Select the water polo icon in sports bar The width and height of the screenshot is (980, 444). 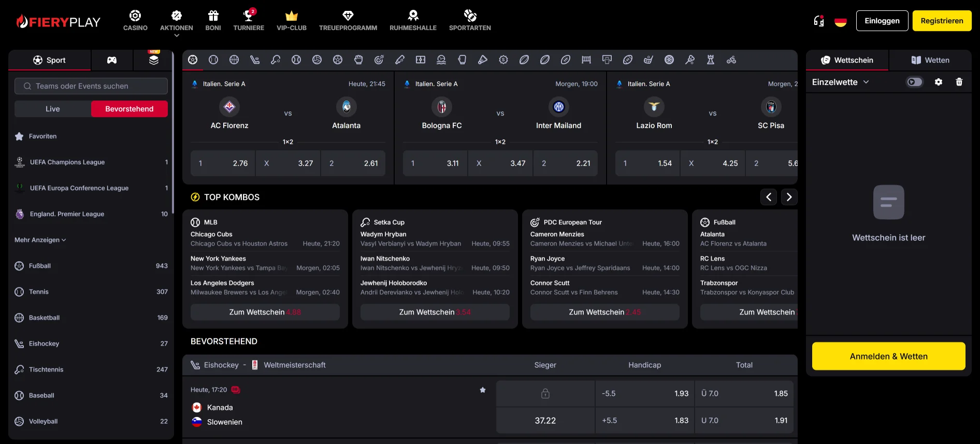click(441, 60)
